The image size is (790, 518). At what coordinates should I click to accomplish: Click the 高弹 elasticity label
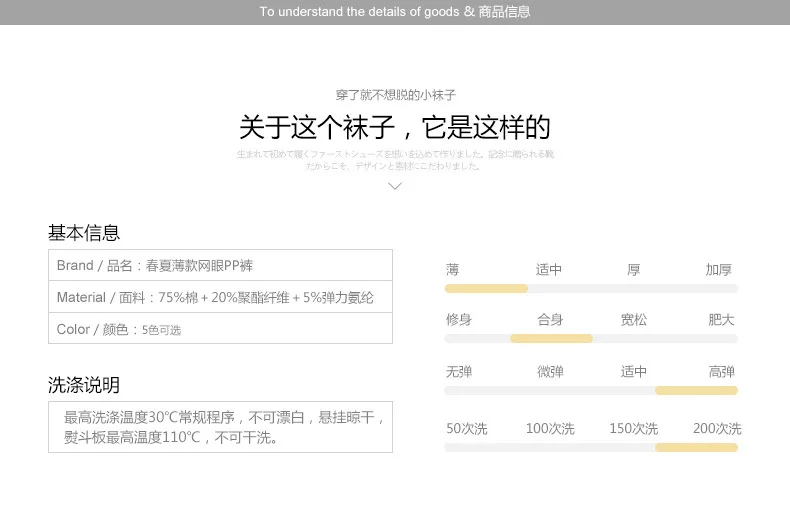(x=721, y=372)
